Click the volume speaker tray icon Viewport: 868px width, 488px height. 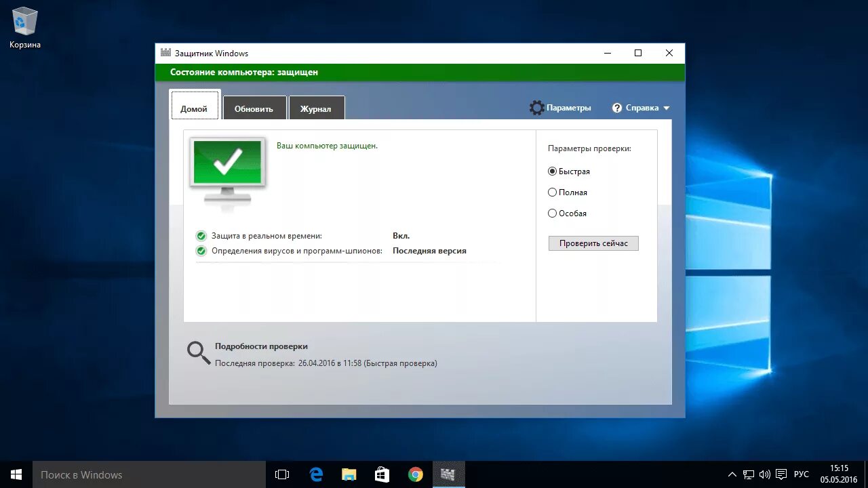coord(765,474)
